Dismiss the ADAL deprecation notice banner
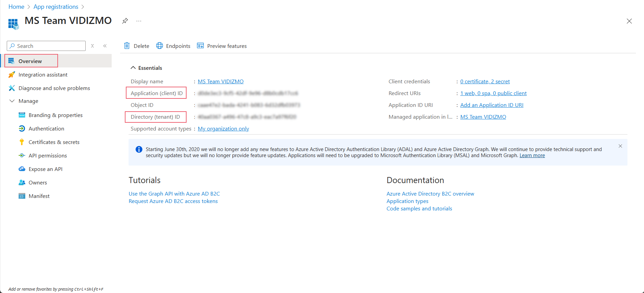This screenshot has height=293, width=644. point(620,146)
